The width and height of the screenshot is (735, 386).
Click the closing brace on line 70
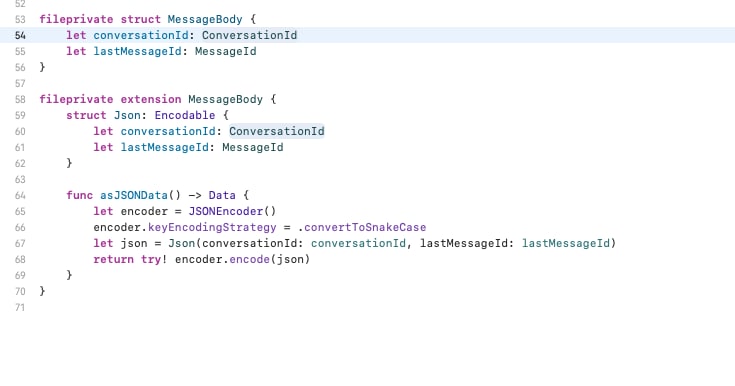pyautogui.click(x=42, y=291)
